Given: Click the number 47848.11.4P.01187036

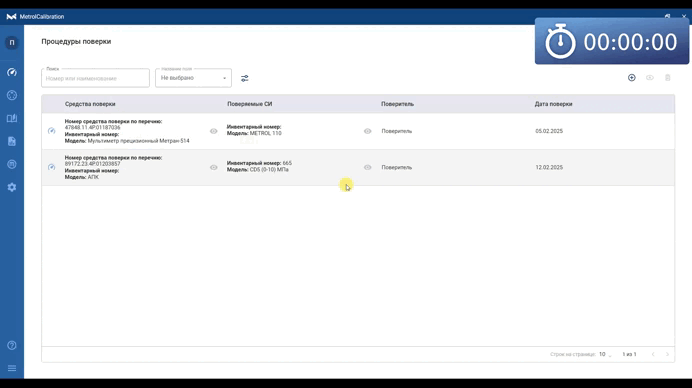Looking at the screenshot, I should (x=92, y=128).
